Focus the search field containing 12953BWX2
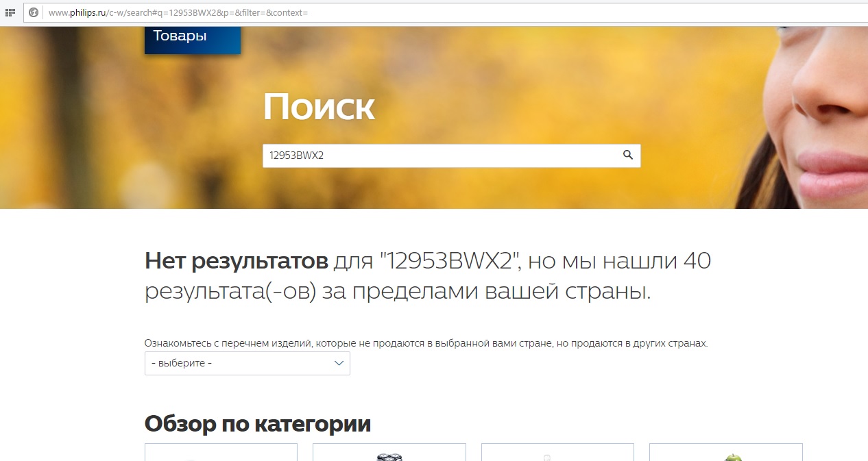The width and height of the screenshot is (868, 461). [439, 155]
